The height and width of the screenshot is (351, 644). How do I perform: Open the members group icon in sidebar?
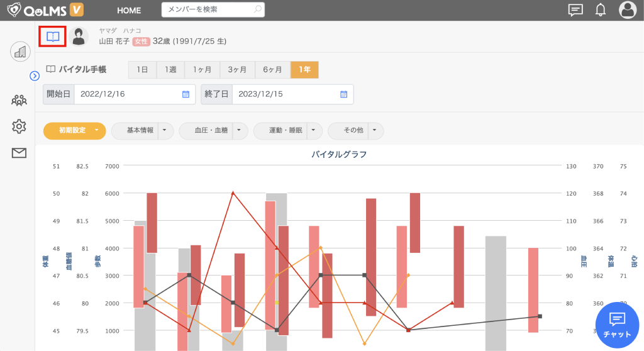pyautogui.click(x=19, y=99)
